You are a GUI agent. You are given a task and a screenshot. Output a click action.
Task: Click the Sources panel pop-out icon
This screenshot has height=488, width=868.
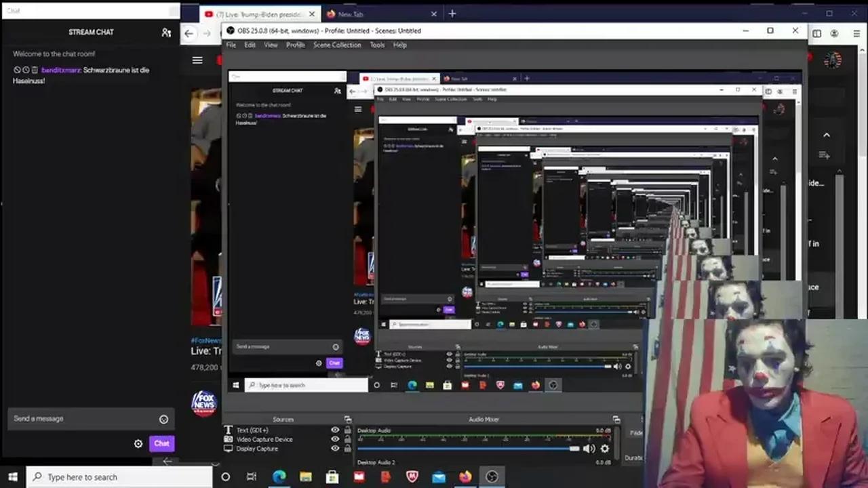click(x=348, y=419)
